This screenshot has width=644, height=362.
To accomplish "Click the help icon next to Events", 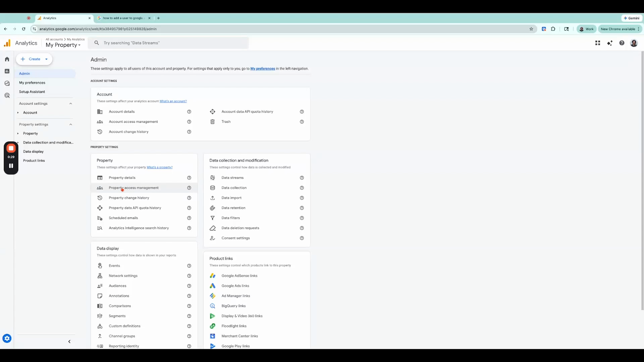I will [x=189, y=266].
